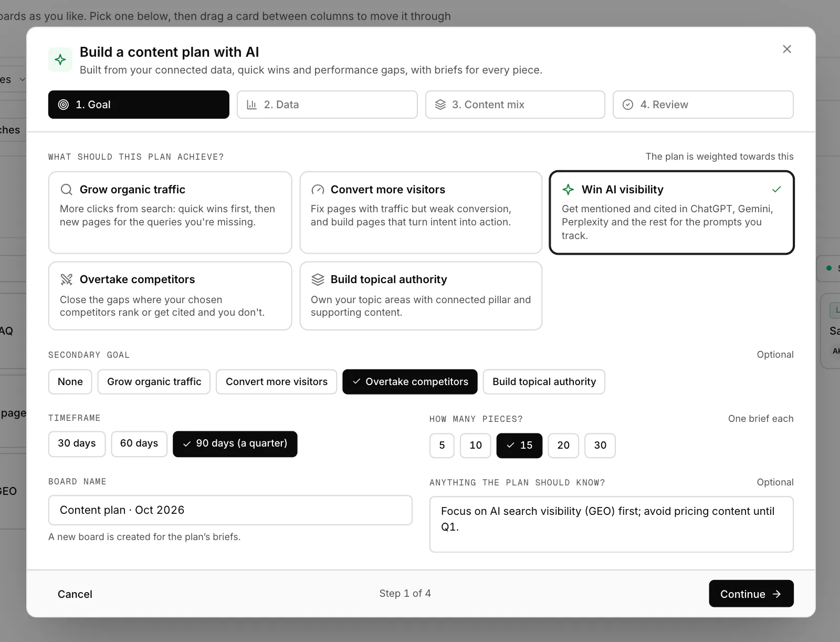The width and height of the screenshot is (840, 642).
Task: Click the arrow icon inside Continue button
Action: (777, 594)
